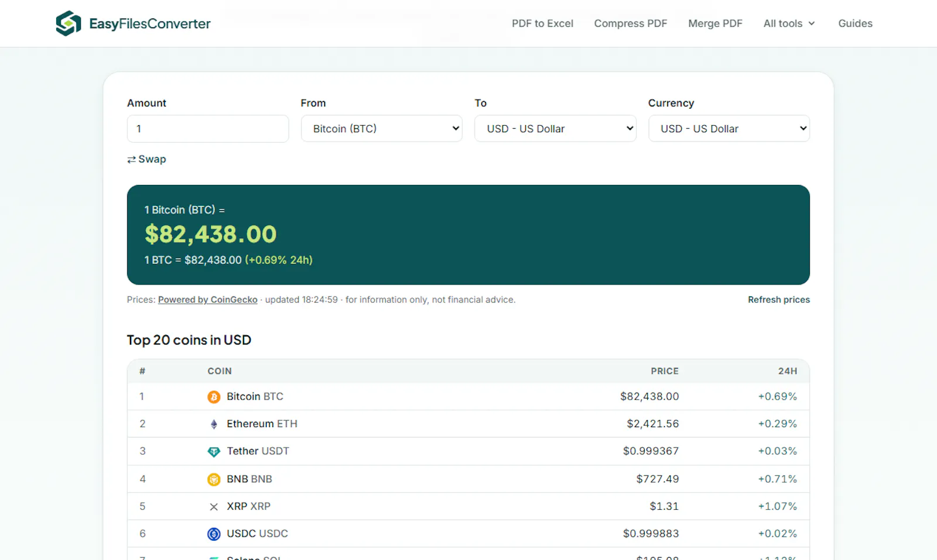This screenshot has width=937, height=560.
Task: Expand the All tools menu
Action: tap(789, 23)
